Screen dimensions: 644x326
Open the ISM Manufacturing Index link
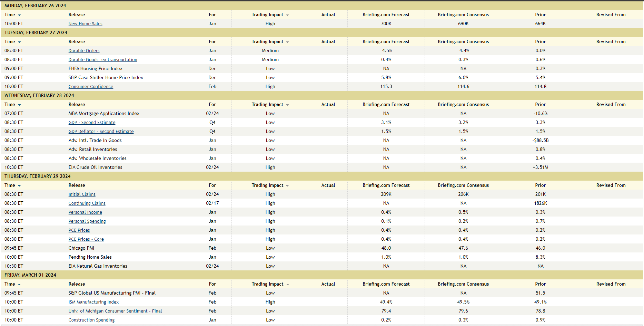93,302
